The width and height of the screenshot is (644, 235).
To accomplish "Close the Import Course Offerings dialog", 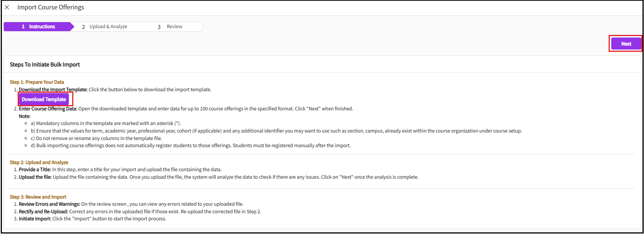I will click(x=7, y=7).
